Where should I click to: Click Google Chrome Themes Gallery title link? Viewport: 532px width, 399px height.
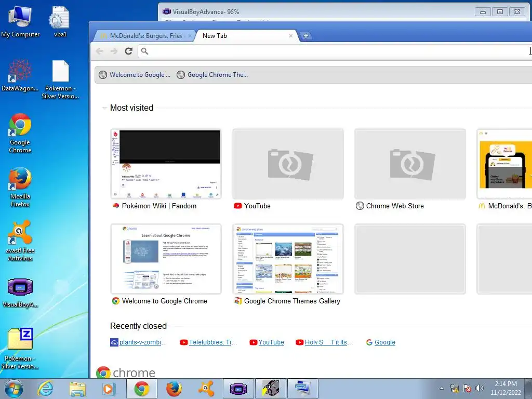point(292,301)
